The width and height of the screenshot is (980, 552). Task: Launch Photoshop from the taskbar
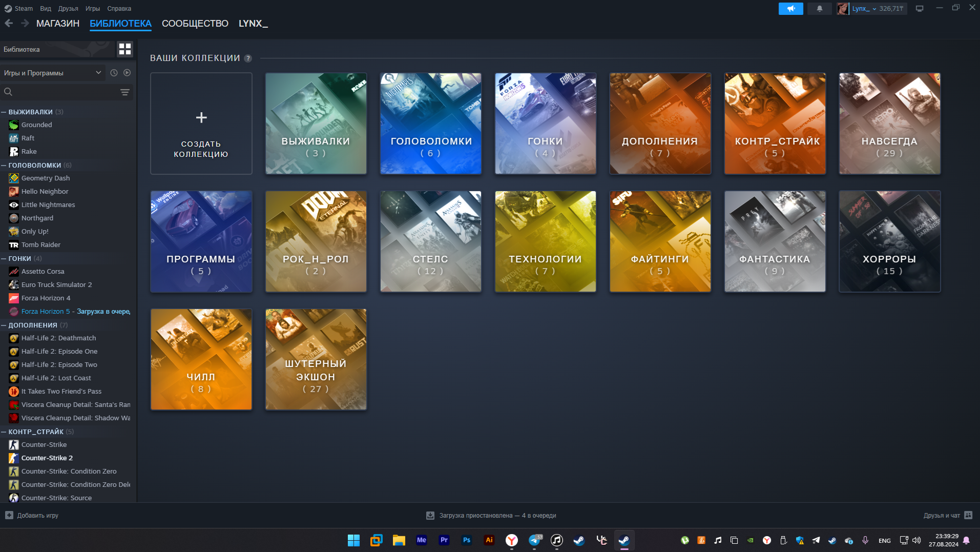467,540
